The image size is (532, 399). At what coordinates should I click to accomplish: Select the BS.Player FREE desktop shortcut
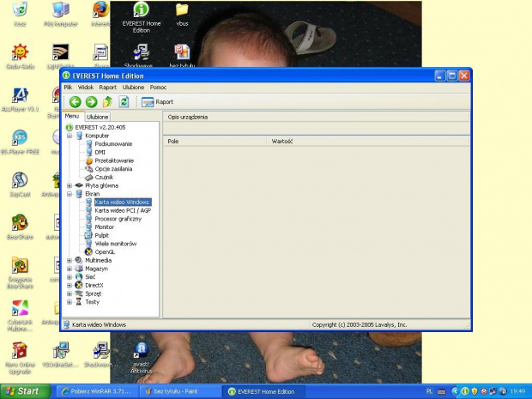tap(20, 142)
